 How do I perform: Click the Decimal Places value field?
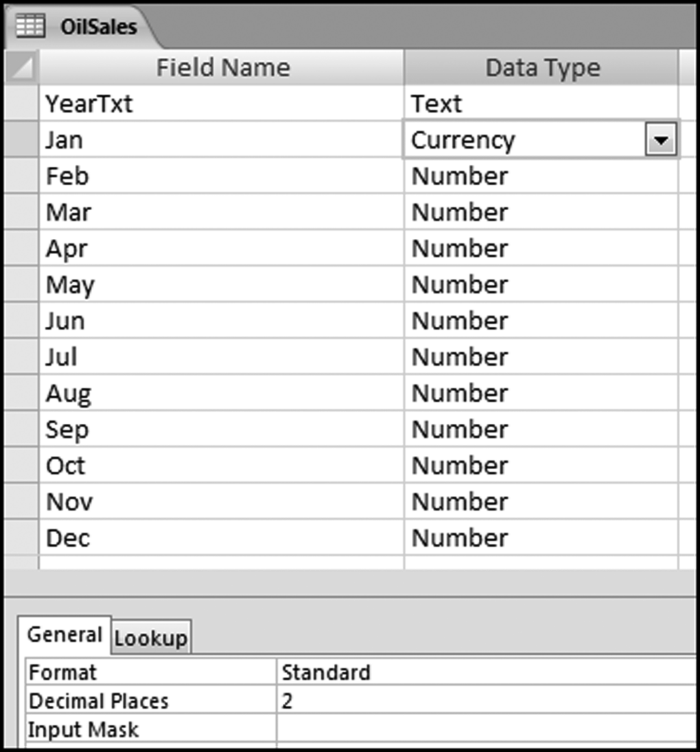(487, 700)
